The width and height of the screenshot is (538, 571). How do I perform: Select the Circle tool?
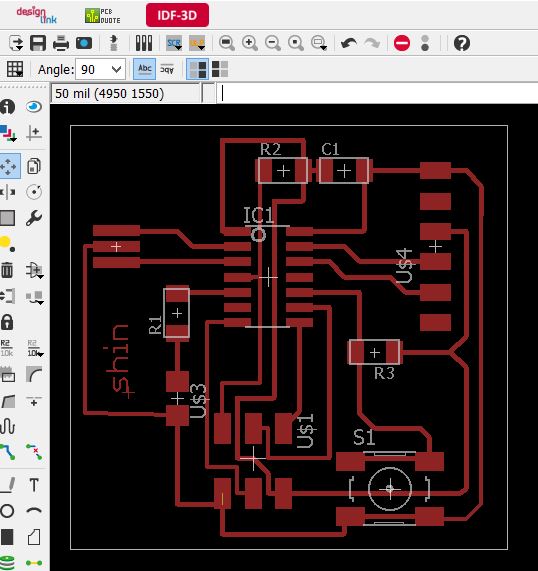tap(7, 511)
